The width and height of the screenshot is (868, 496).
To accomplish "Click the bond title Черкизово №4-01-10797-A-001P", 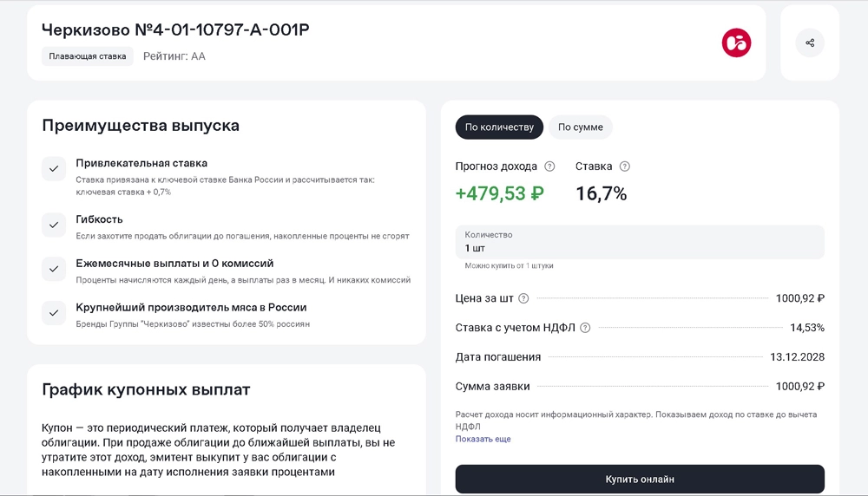I will pyautogui.click(x=175, y=29).
